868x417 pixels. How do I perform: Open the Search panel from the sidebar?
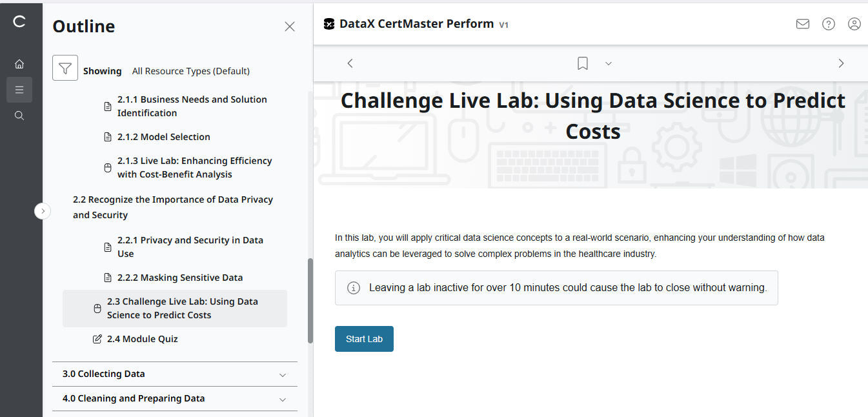(19, 115)
